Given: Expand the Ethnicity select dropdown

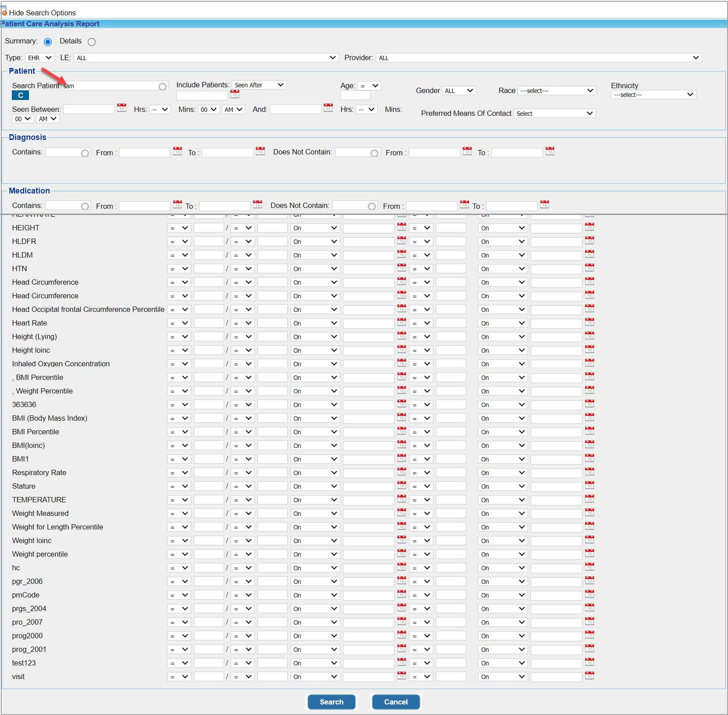Looking at the screenshot, I should pos(653,95).
